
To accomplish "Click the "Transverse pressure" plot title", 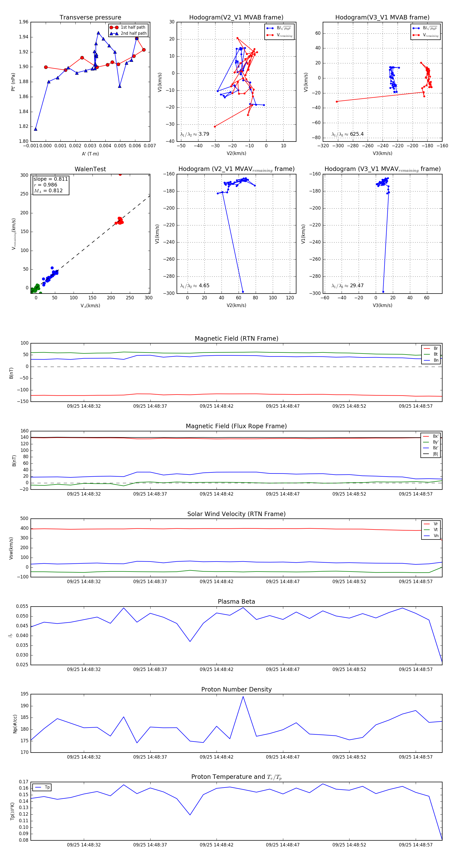I will point(90,18).
